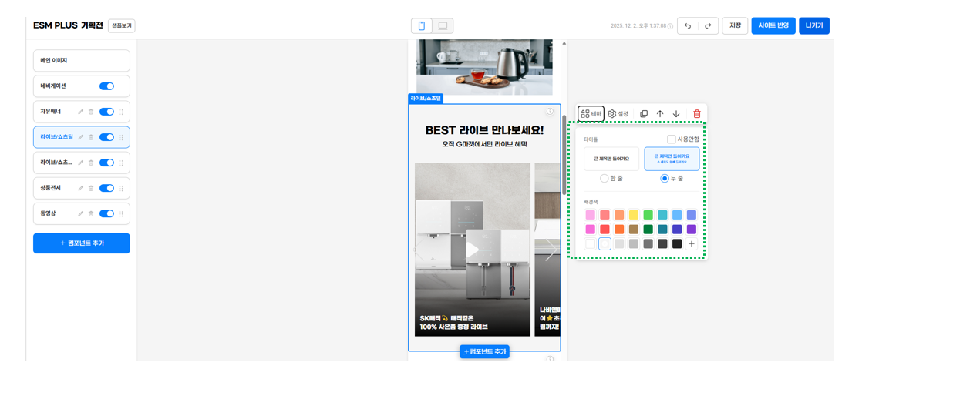Edit the 자유배너 component with pencil icon
This screenshot has height=406, width=980.
pyautogui.click(x=81, y=112)
